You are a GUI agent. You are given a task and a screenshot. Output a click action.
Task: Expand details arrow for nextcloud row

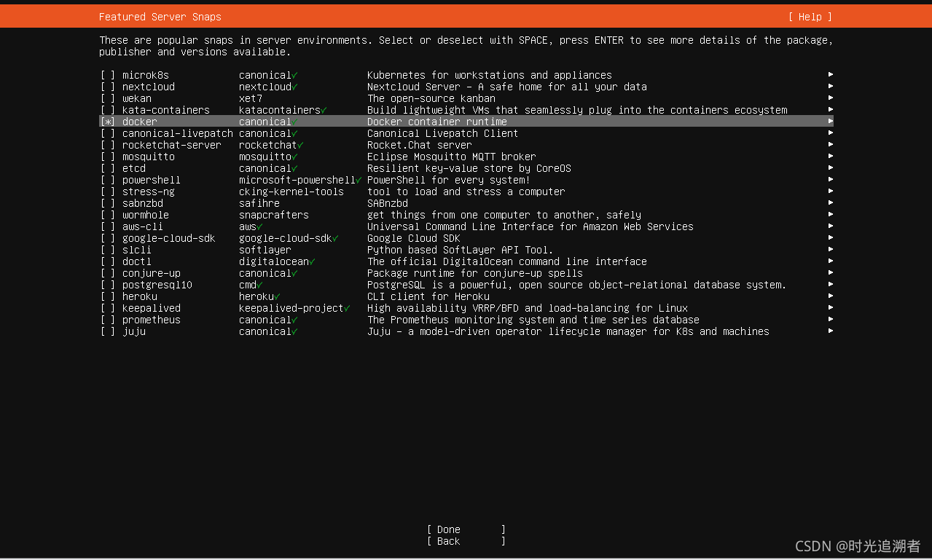click(831, 86)
